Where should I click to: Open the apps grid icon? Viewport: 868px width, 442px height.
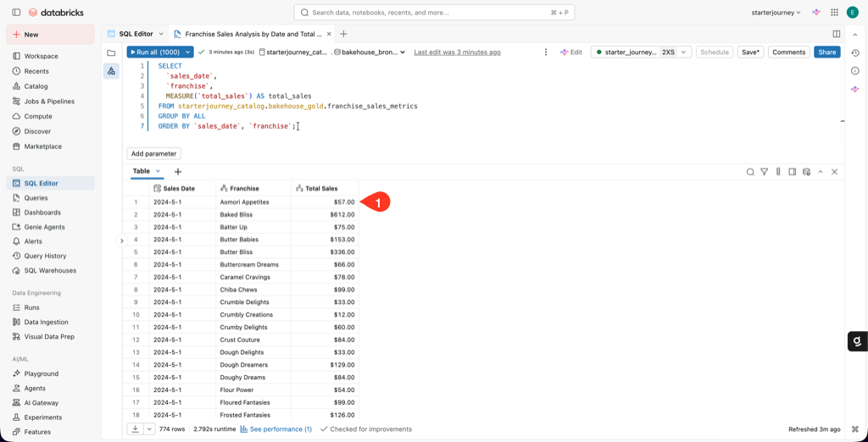tap(835, 12)
